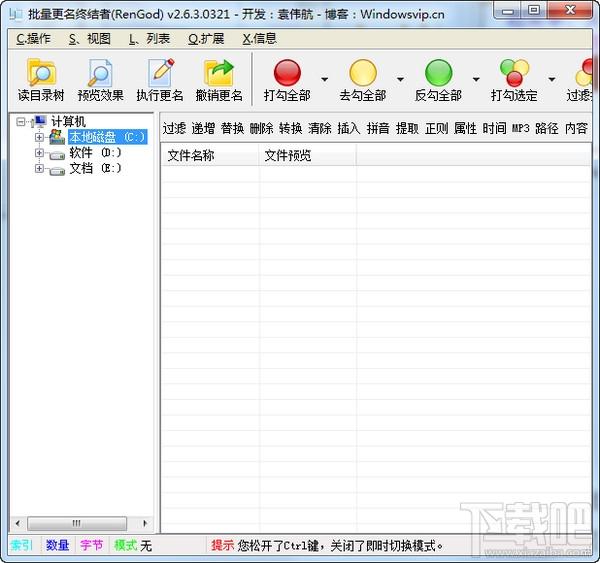Open dropdown arrow next to 打勾选定
The height and width of the screenshot is (563, 600).
pyautogui.click(x=552, y=79)
